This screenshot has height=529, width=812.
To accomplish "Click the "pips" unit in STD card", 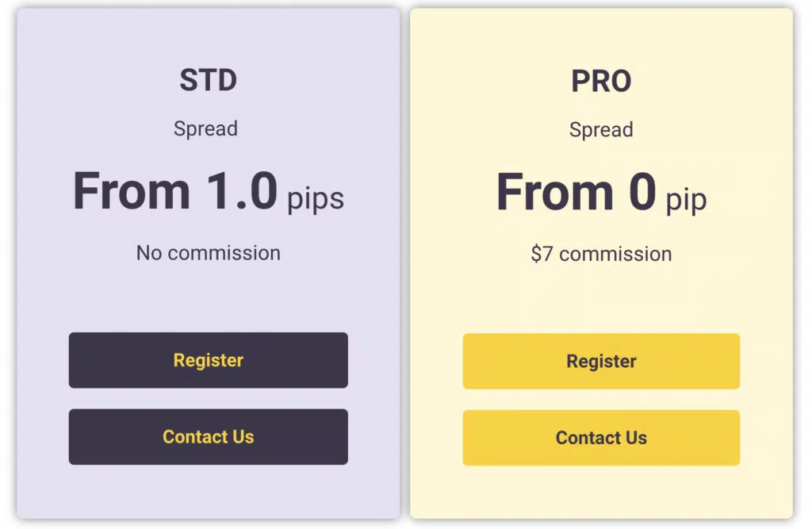I will [316, 197].
